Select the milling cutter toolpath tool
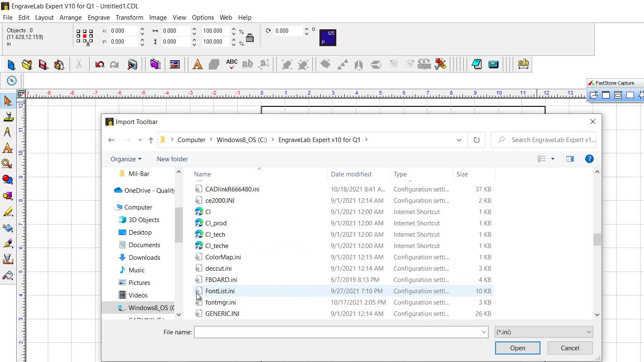 tap(8, 260)
